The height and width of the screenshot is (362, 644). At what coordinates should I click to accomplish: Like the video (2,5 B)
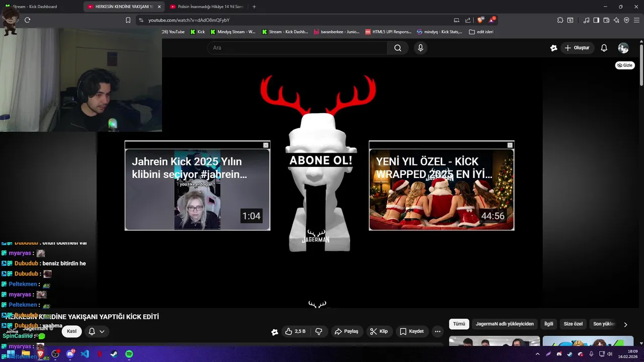click(x=295, y=331)
